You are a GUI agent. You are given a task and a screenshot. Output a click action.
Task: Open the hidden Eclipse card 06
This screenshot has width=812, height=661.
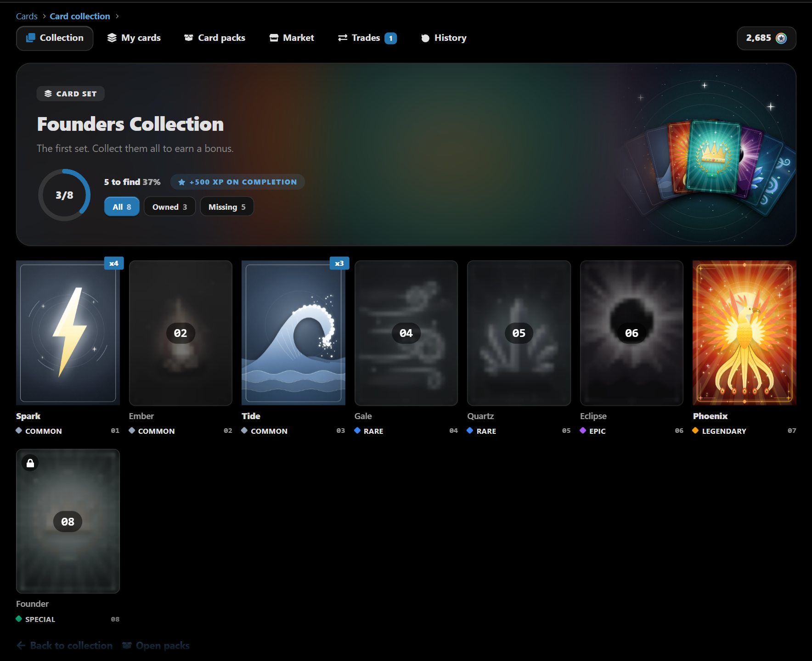(632, 333)
